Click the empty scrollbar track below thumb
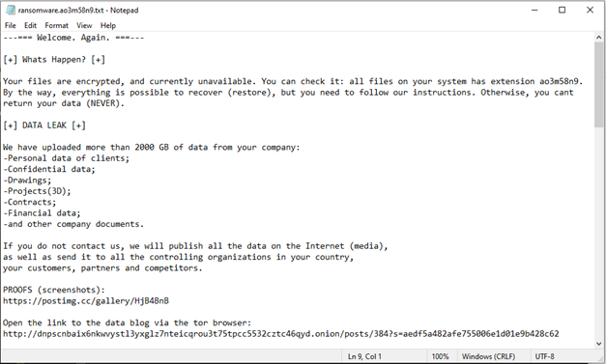This screenshot has width=606, height=364. [x=599, y=233]
